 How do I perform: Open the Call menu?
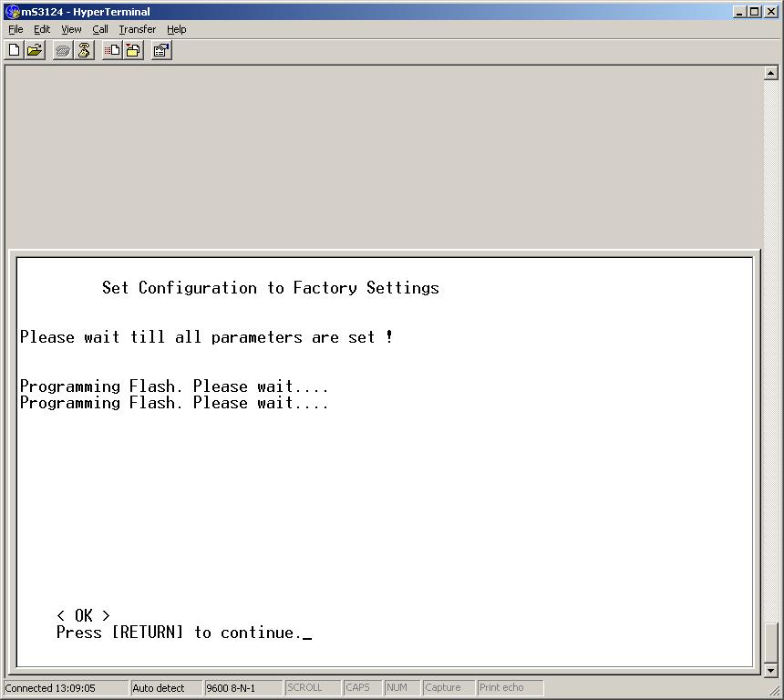pos(100,29)
